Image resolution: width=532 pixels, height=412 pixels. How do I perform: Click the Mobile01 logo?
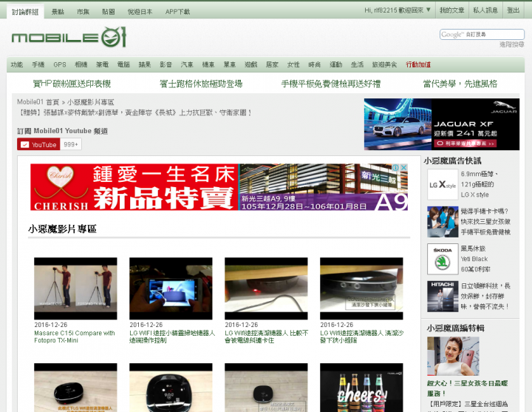click(x=69, y=37)
